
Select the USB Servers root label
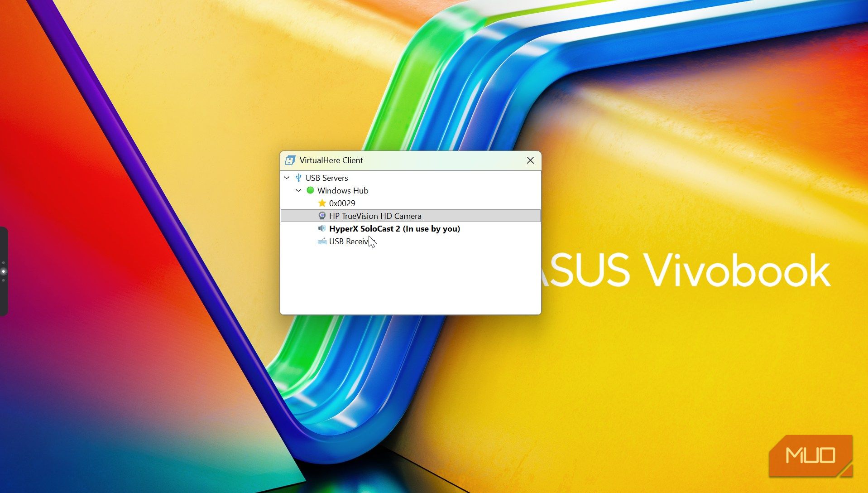[x=326, y=178]
